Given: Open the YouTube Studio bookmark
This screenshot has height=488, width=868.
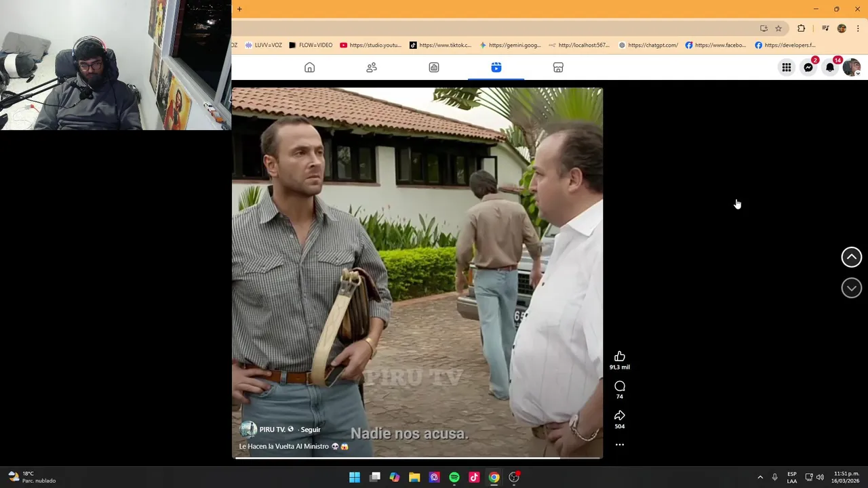Looking at the screenshot, I should pyautogui.click(x=371, y=45).
